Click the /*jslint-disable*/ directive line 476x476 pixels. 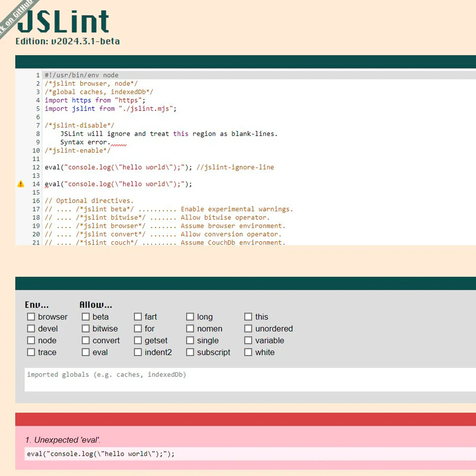[79, 125]
